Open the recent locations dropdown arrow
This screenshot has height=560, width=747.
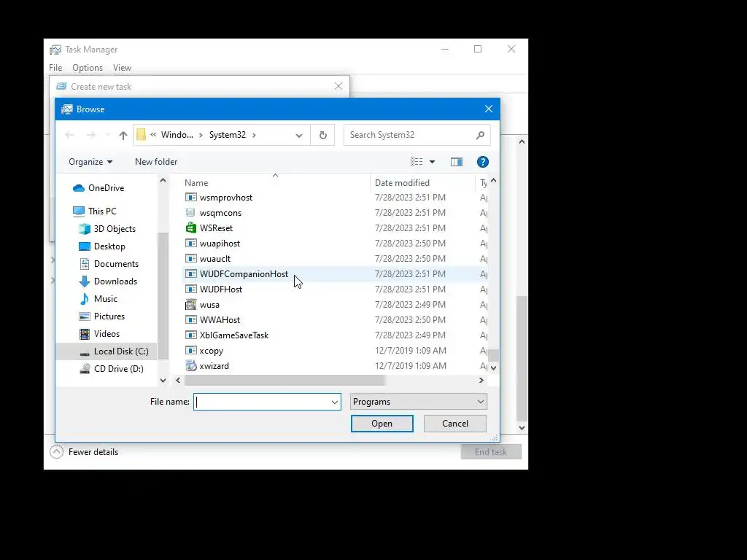[108, 135]
